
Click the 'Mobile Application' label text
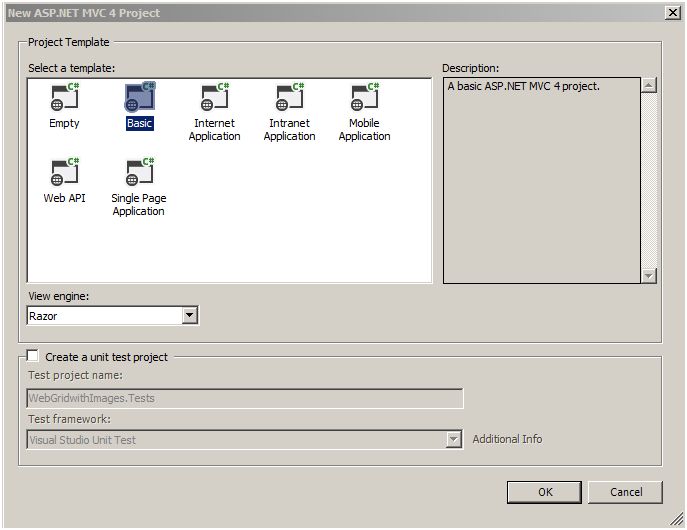[365, 130]
